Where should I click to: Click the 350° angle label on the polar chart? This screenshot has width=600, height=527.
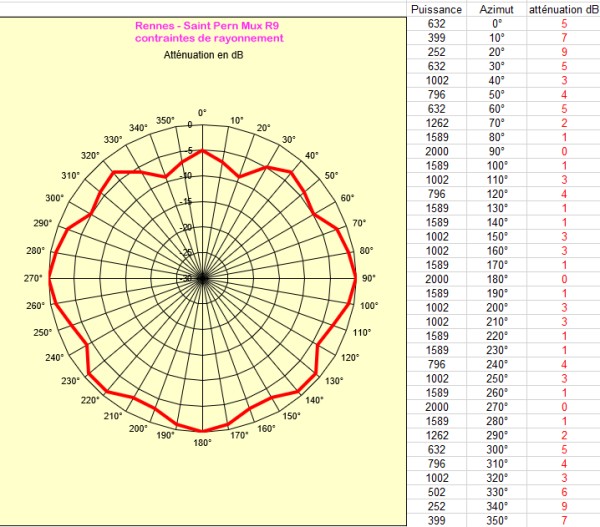pyautogui.click(x=165, y=121)
